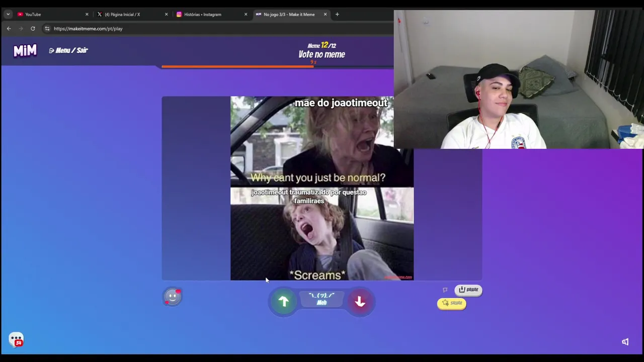Screen dimensions: 644x362
Task: Click the makeitmeme.com address bar URL
Action: [88, 29]
